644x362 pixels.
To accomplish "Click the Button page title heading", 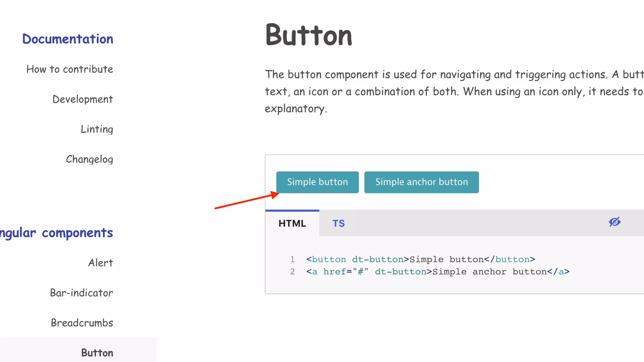I will tap(309, 35).
